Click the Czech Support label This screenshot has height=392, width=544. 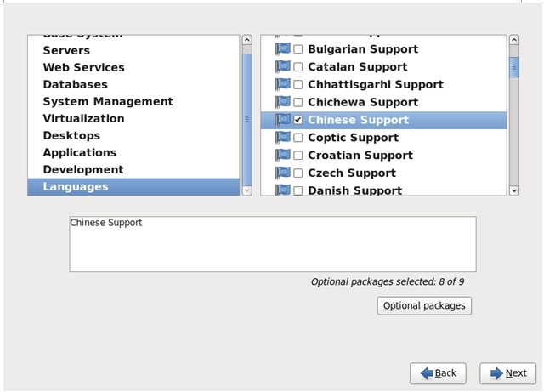point(352,173)
